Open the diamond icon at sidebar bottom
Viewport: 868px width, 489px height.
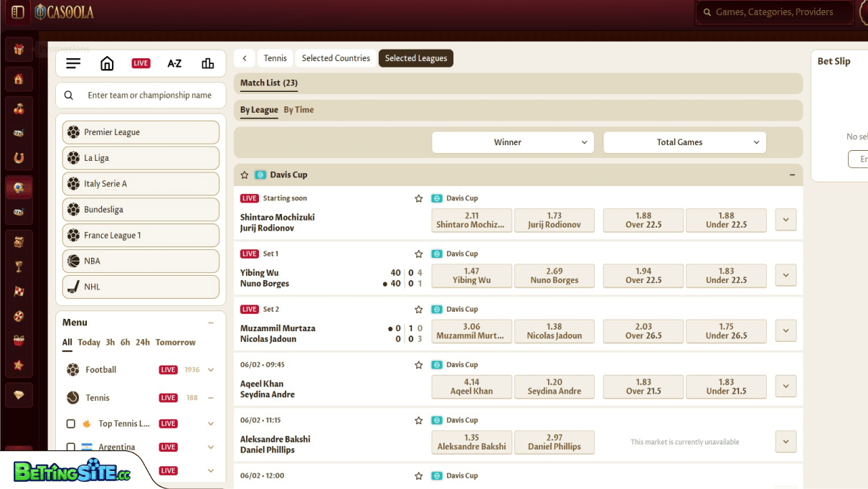pos(19,395)
